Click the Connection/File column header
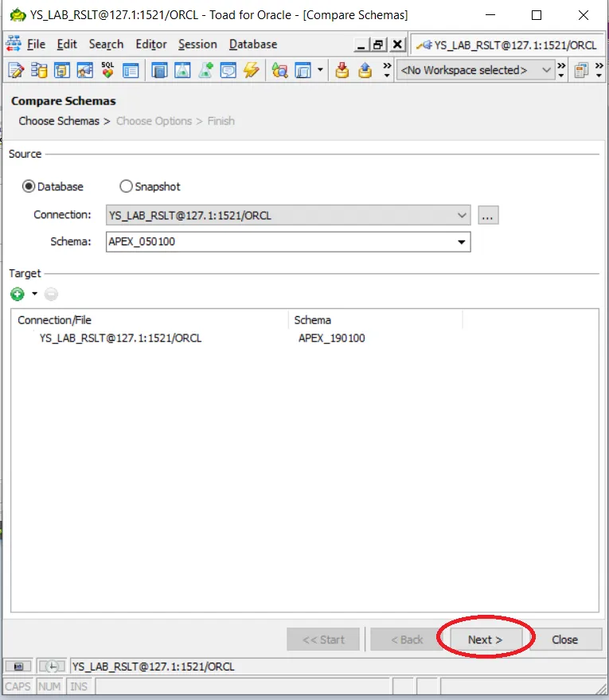The image size is (609, 700). (x=150, y=320)
